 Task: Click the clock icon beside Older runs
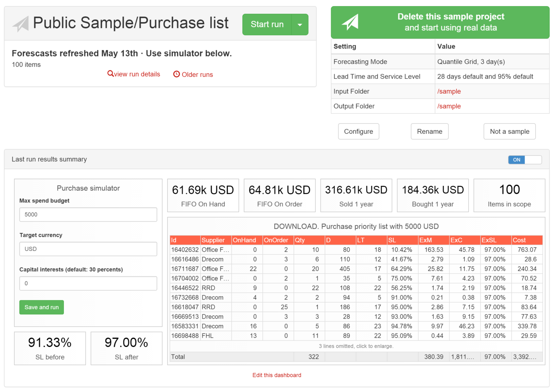click(176, 74)
